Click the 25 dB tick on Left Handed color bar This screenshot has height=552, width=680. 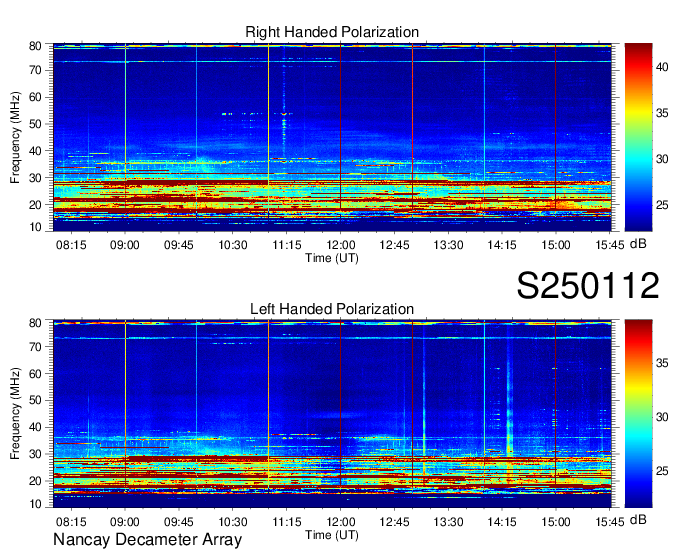click(662, 471)
